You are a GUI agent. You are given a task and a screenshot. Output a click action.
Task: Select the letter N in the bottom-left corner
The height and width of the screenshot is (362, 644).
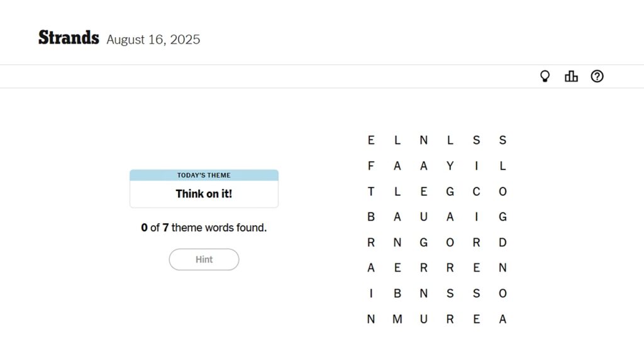(x=370, y=319)
